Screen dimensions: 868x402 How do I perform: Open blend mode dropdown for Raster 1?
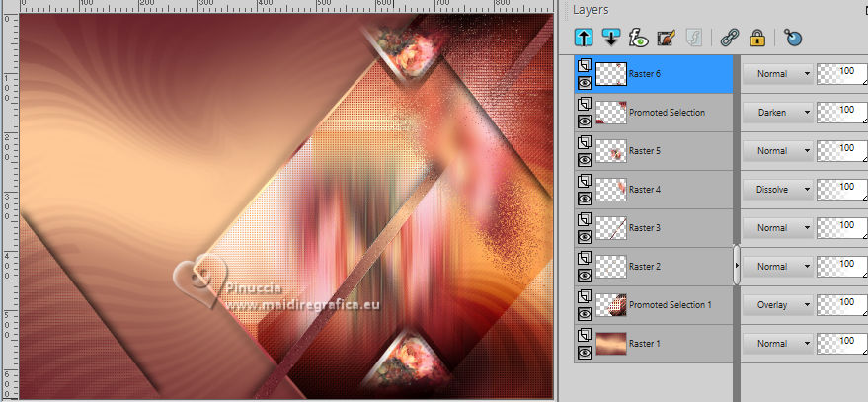[777, 344]
